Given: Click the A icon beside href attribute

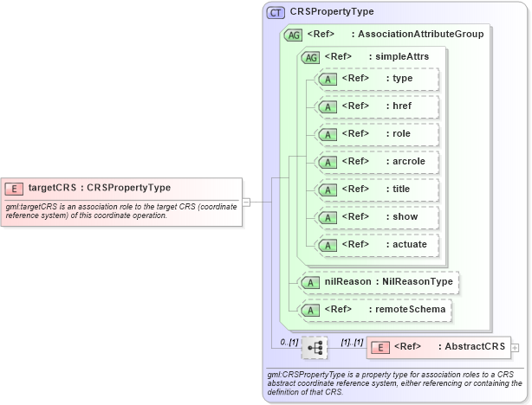Looking at the screenshot, I should coord(328,107).
